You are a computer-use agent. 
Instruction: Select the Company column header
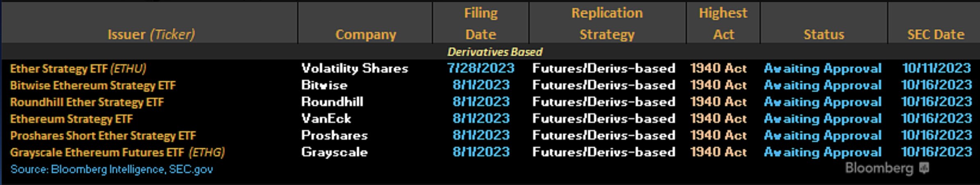(x=366, y=34)
